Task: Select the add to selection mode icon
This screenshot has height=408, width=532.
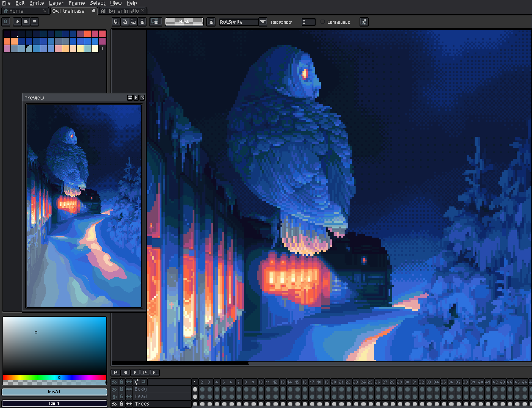Action: [x=125, y=22]
